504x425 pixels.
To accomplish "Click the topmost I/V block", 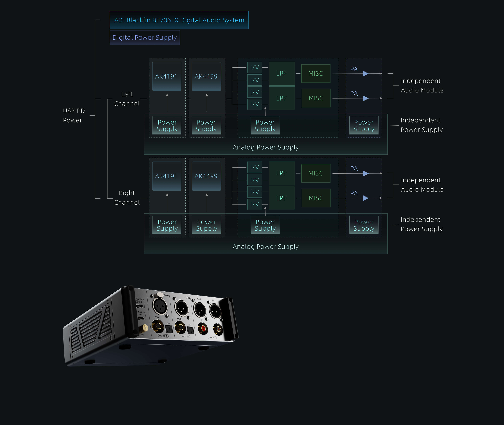I will tap(254, 68).
